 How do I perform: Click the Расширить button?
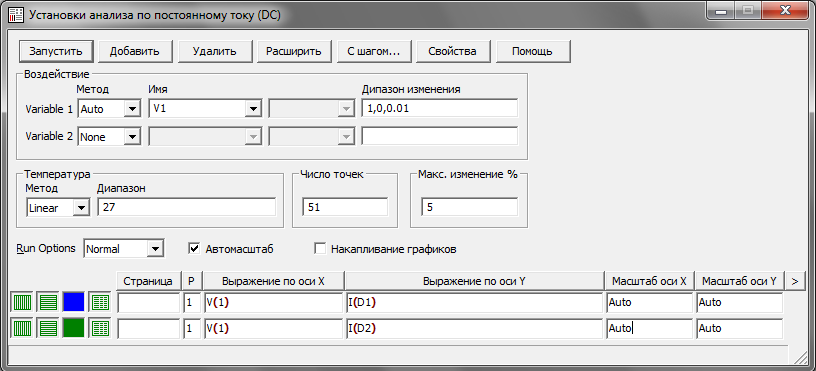tap(294, 51)
